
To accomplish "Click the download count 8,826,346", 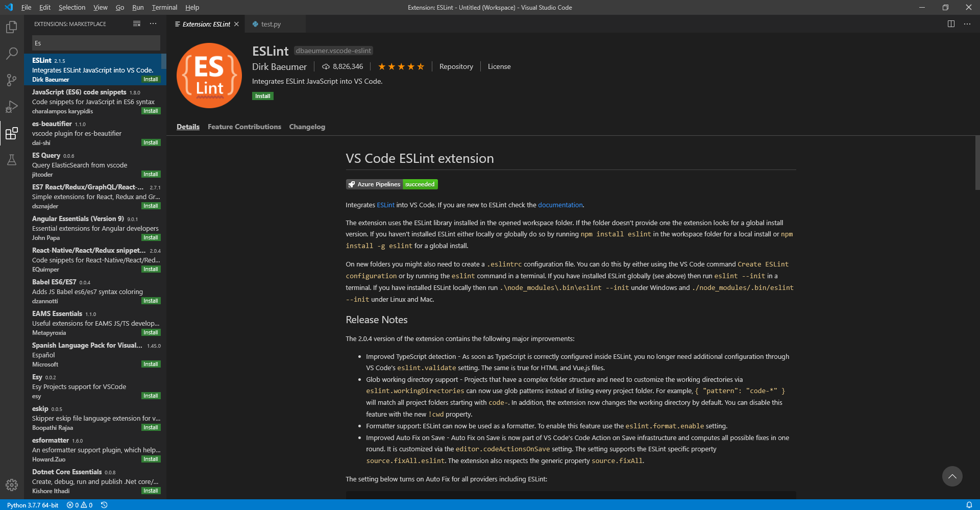I will [x=342, y=66].
